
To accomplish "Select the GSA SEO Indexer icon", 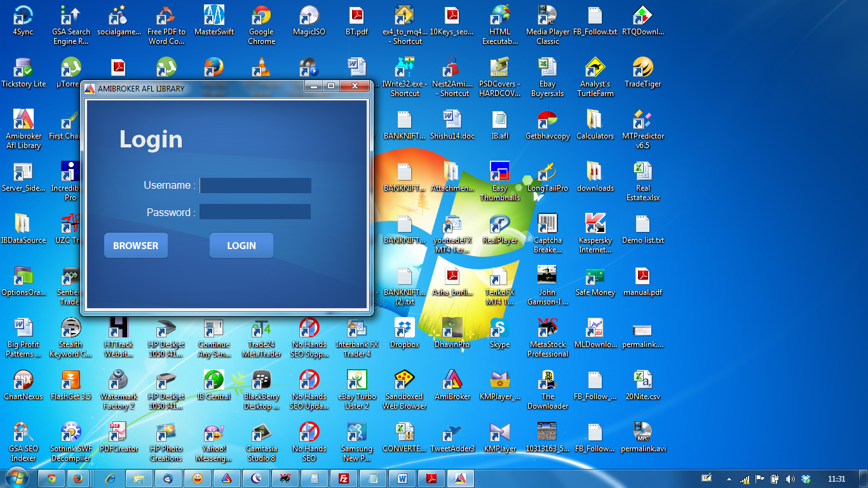I will point(24,442).
